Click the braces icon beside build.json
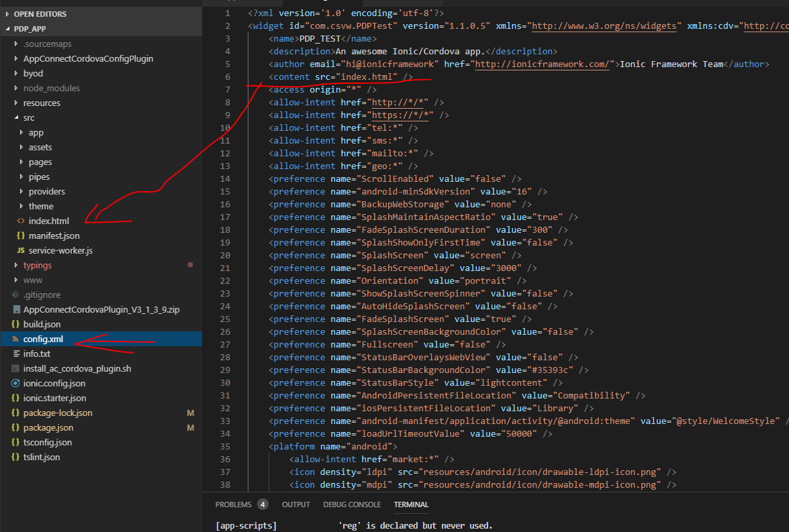This screenshot has width=789, height=532. (x=15, y=324)
